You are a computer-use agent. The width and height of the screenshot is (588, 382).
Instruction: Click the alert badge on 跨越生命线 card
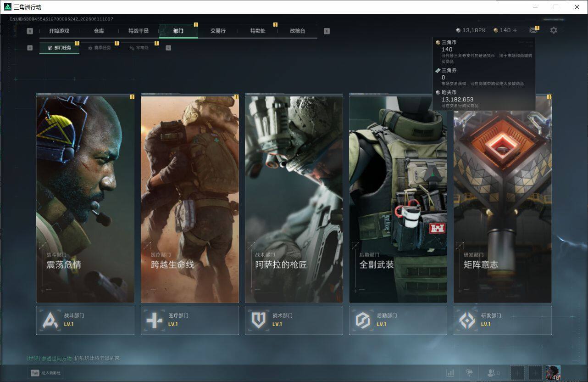(x=237, y=97)
